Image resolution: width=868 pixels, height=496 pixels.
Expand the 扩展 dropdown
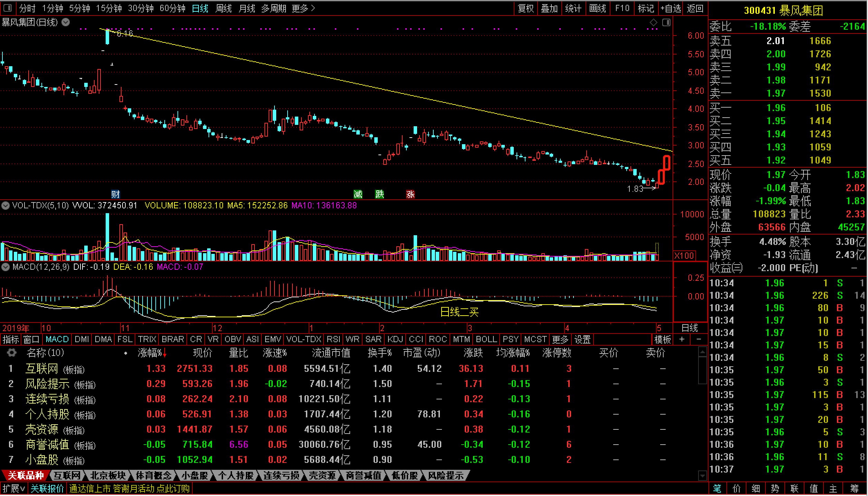tap(14, 489)
